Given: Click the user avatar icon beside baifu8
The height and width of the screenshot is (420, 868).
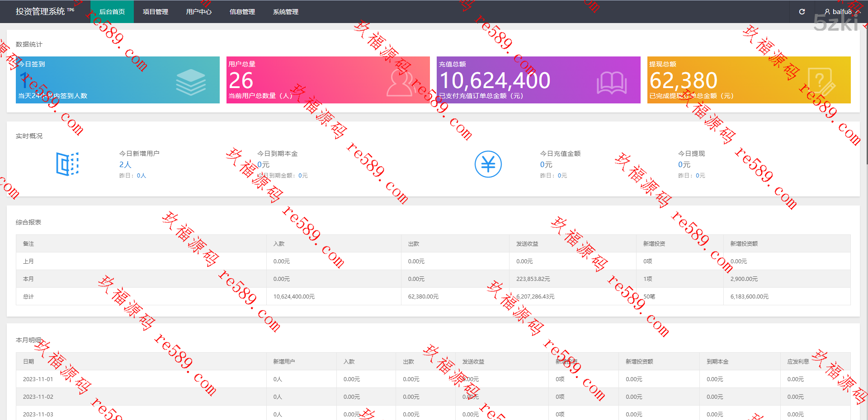Looking at the screenshot, I should tap(827, 12).
